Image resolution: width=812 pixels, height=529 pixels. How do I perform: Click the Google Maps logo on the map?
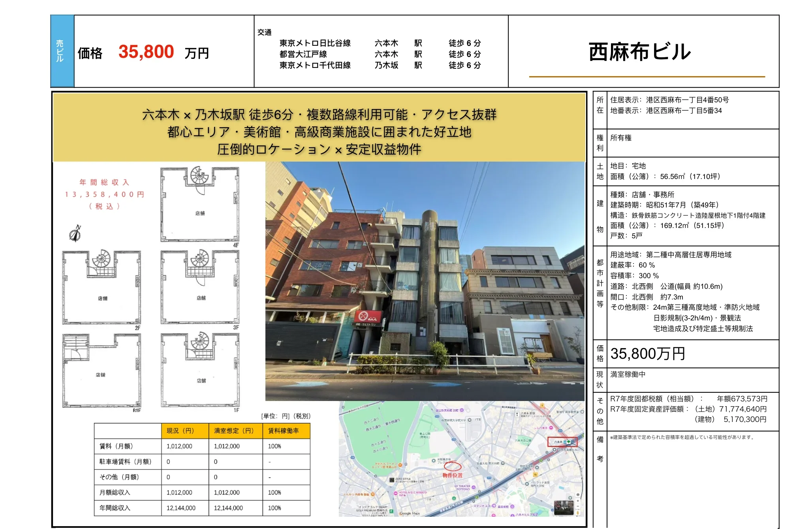[410, 513]
